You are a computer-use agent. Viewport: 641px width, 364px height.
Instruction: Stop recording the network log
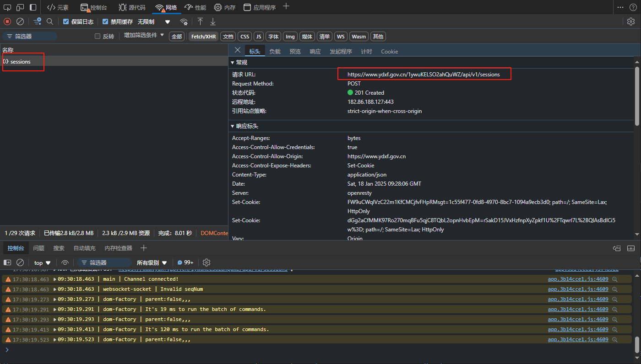pos(6,21)
